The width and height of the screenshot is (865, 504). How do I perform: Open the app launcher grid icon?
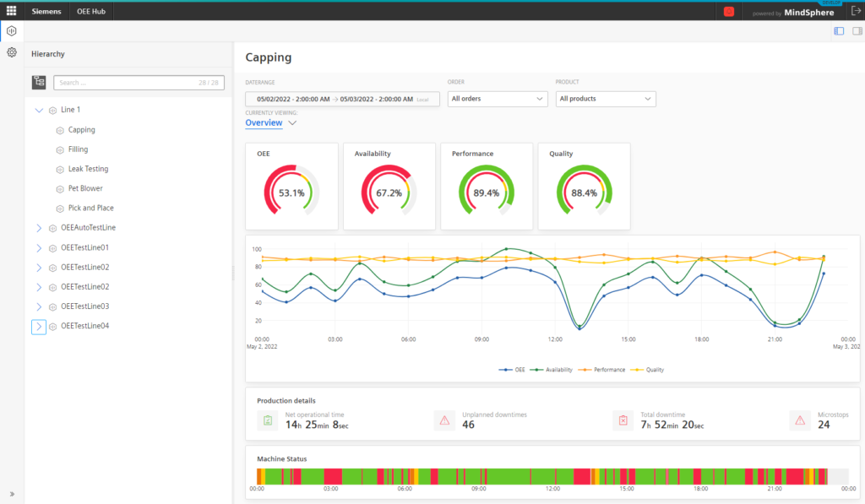11,10
